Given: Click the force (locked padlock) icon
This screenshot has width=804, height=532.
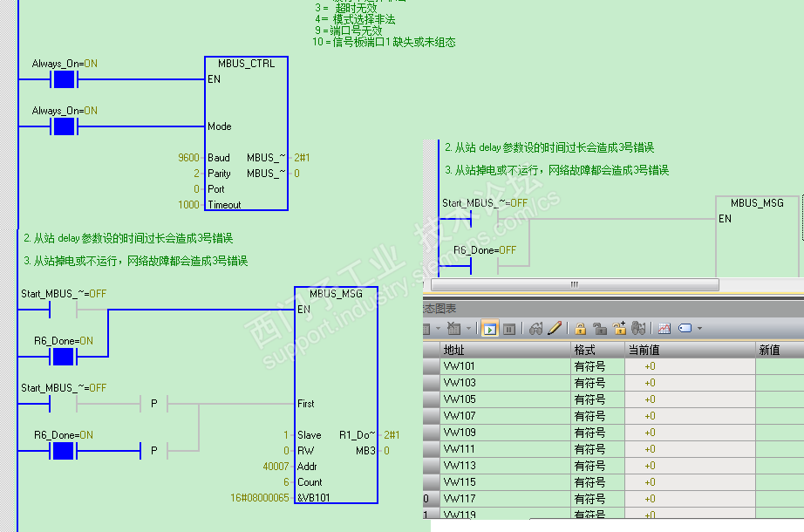Looking at the screenshot, I should 581,328.
